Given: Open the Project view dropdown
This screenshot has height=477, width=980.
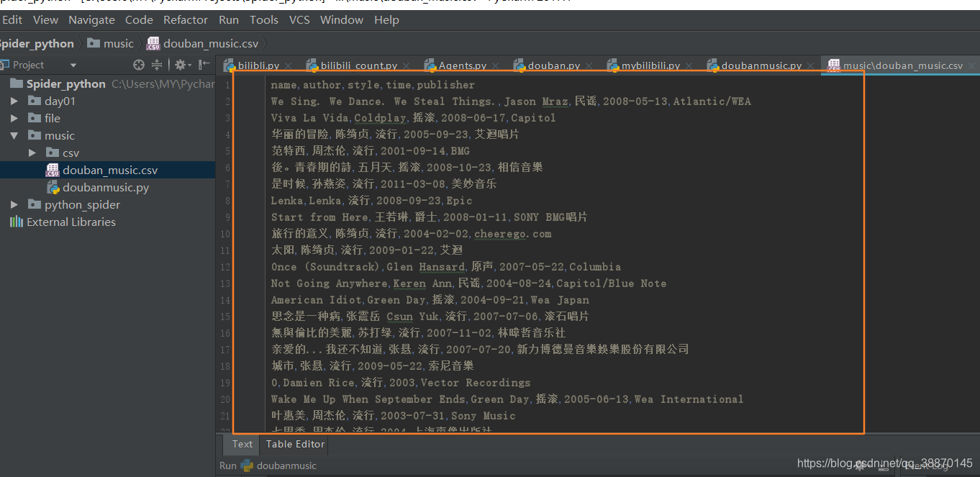Looking at the screenshot, I should click(x=73, y=65).
